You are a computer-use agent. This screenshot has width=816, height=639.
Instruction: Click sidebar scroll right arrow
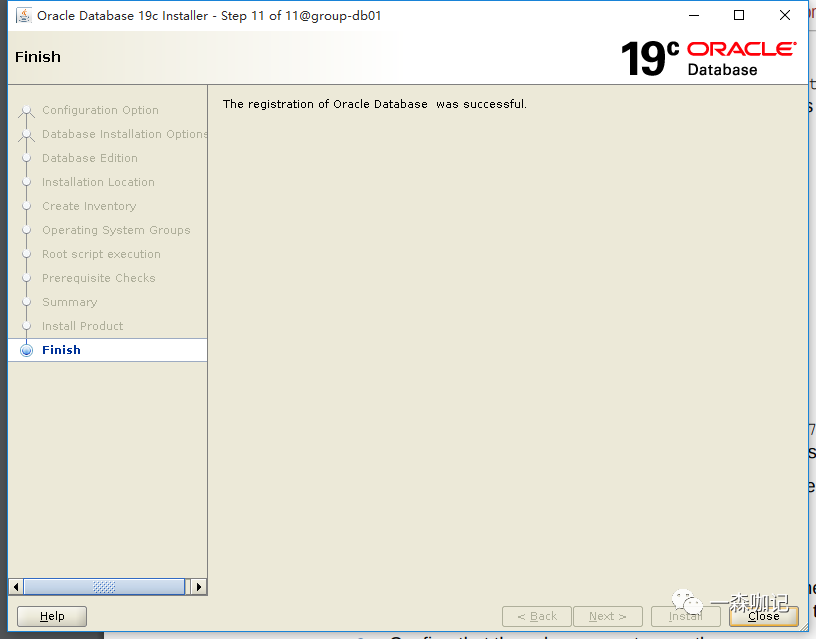tap(198, 587)
